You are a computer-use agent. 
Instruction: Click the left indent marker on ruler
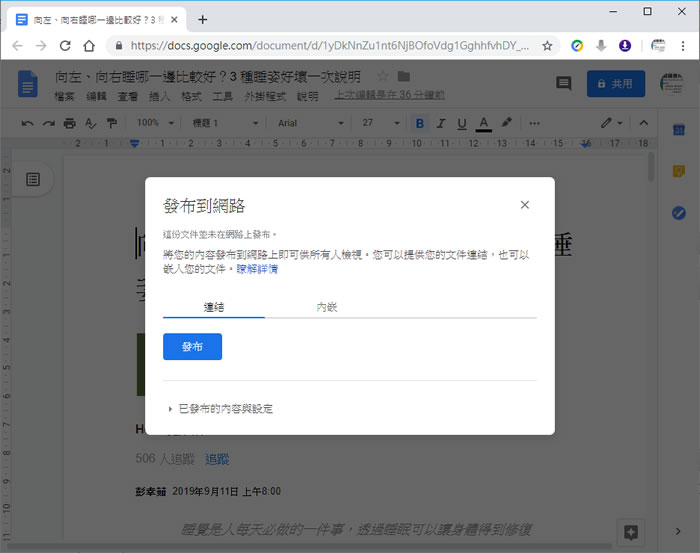[x=134, y=144]
